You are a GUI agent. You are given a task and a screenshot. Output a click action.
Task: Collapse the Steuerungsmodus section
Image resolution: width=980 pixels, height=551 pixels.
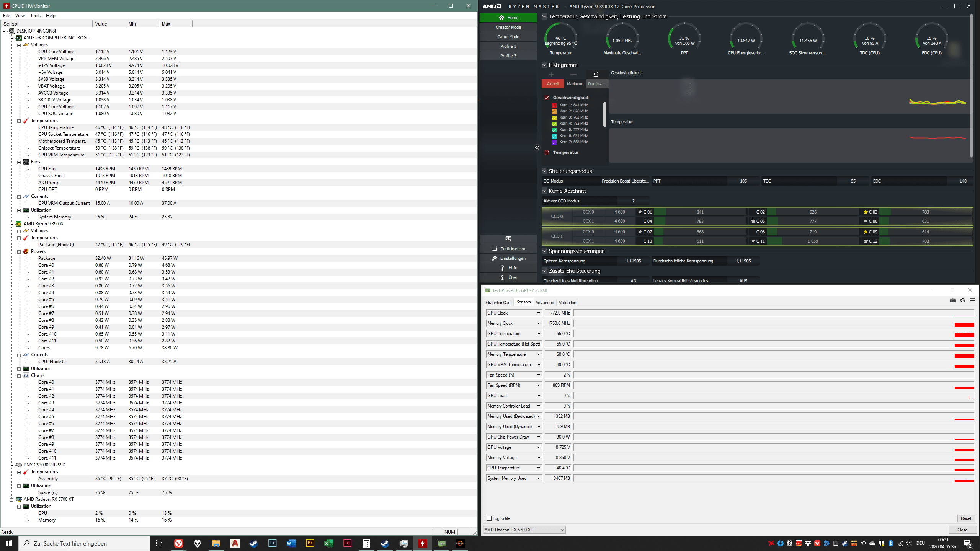[x=544, y=171]
